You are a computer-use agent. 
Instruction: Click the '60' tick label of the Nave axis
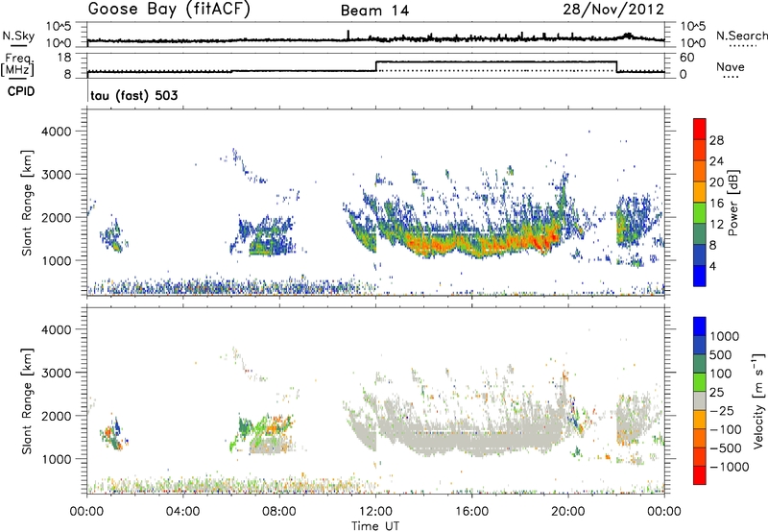[x=687, y=58]
